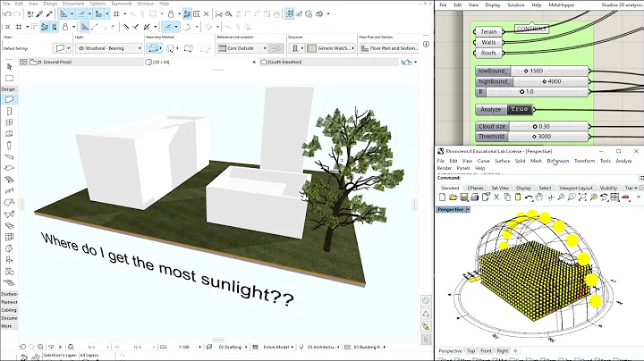
Task: Open the Solution menu in Grasshopper
Action: pyautogui.click(x=516, y=5)
